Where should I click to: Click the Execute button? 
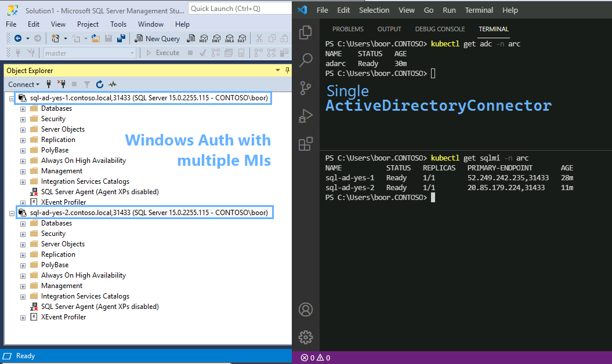pos(163,53)
